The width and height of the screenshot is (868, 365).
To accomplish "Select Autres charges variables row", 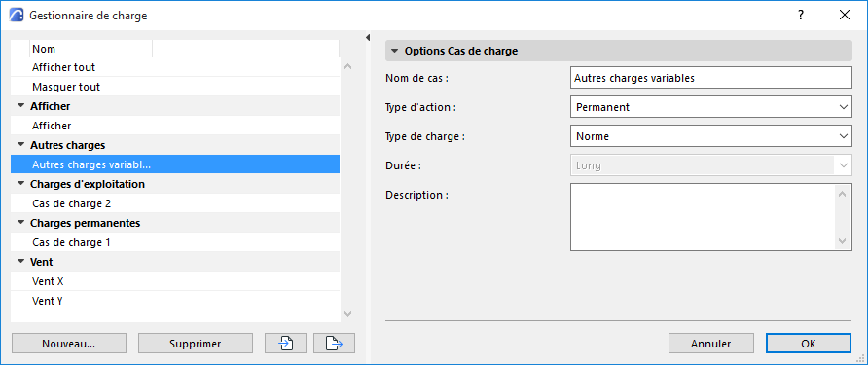I will click(x=175, y=164).
